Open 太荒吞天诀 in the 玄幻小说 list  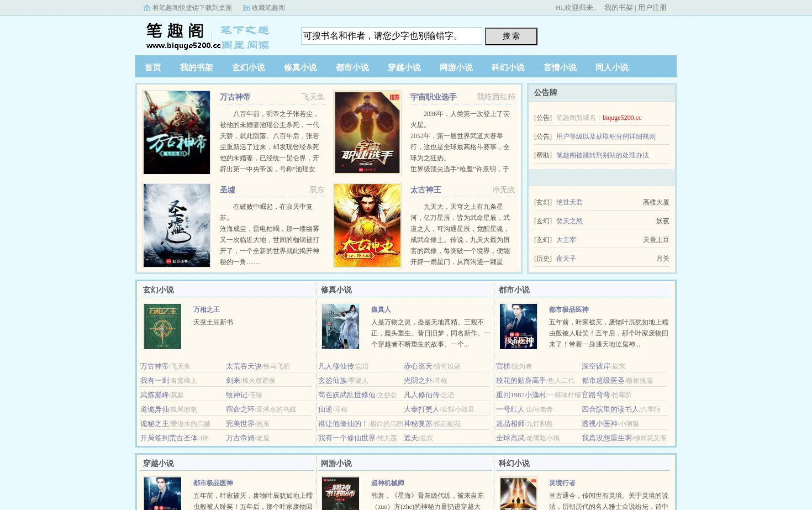click(244, 366)
